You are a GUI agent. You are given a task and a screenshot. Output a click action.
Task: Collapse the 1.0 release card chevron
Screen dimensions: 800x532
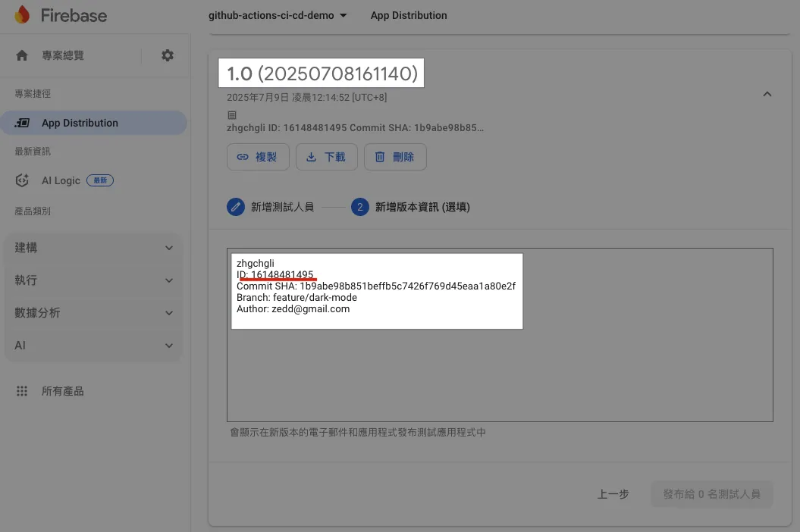tap(767, 94)
